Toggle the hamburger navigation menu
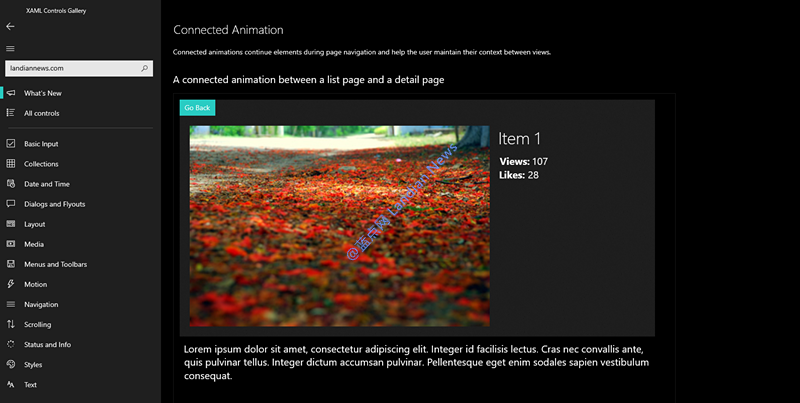The height and width of the screenshot is (403, 800). coord(10,48)
